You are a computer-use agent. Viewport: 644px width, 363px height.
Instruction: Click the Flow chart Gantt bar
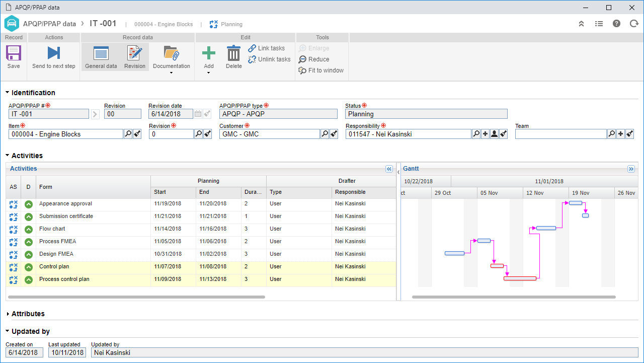click(546, 228)
